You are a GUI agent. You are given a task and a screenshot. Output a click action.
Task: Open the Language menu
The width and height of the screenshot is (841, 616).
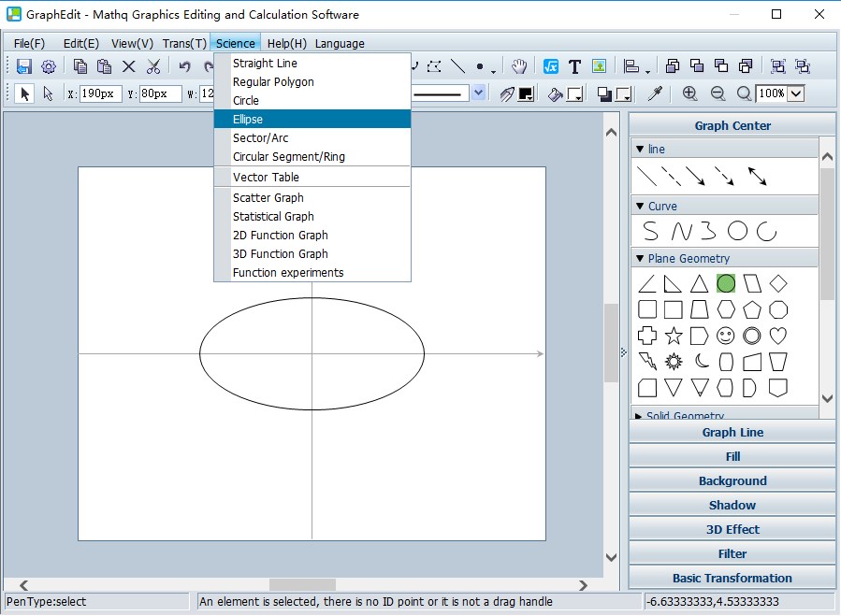[x=340, y=43]
